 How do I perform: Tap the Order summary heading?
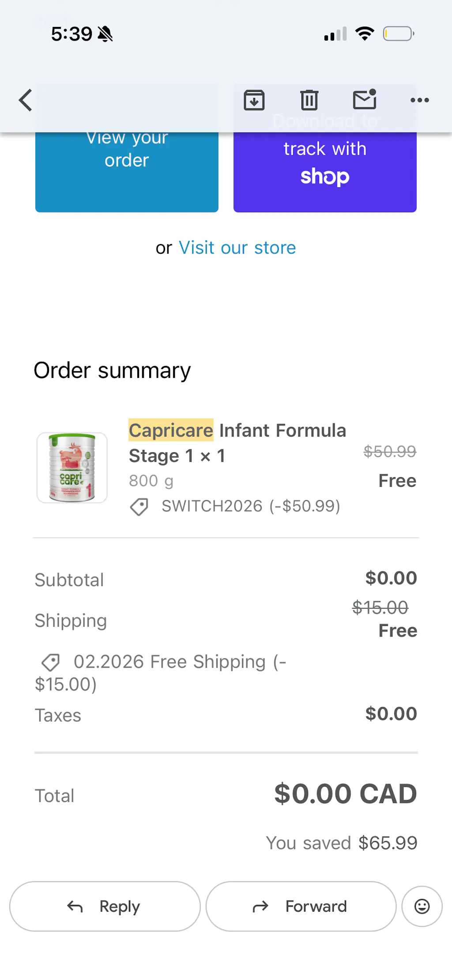coord(112,370)
